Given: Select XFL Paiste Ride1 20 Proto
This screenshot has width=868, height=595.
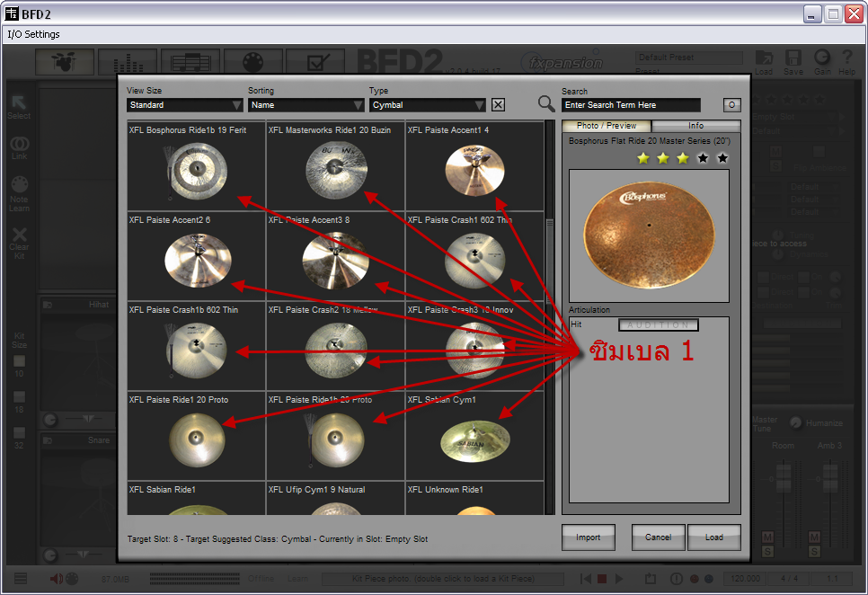Looking at the screenshot, I should tap(197, 436).
